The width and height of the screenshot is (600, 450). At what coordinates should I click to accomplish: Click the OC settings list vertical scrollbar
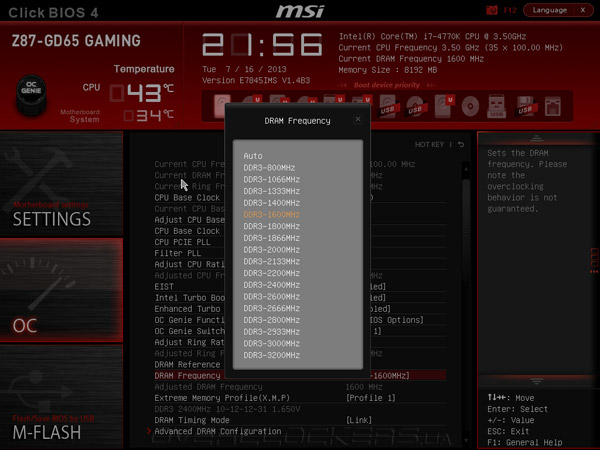click(466, 230)
